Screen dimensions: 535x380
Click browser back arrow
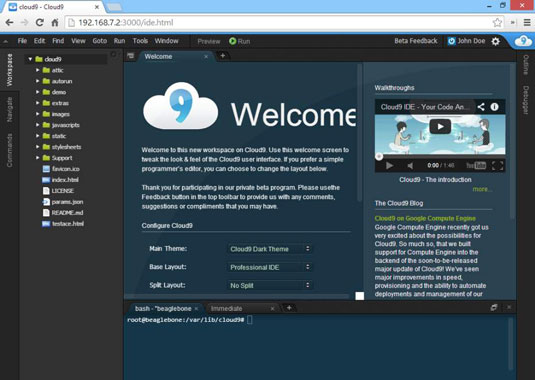coord(9,23)
